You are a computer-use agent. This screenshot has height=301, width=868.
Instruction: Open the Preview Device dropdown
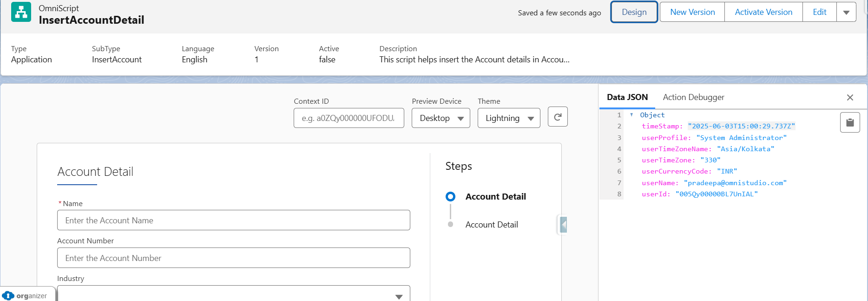tap(441, 118)
